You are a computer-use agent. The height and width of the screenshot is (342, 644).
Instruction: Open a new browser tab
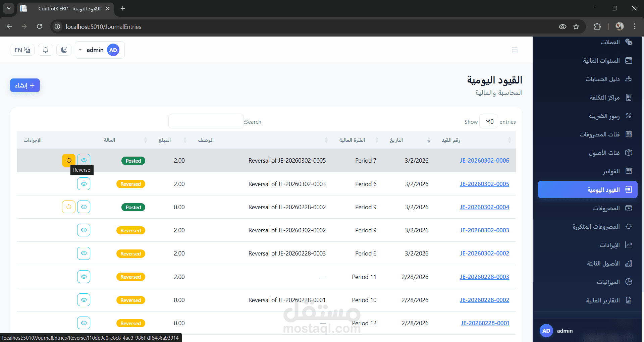coord(123,8)
